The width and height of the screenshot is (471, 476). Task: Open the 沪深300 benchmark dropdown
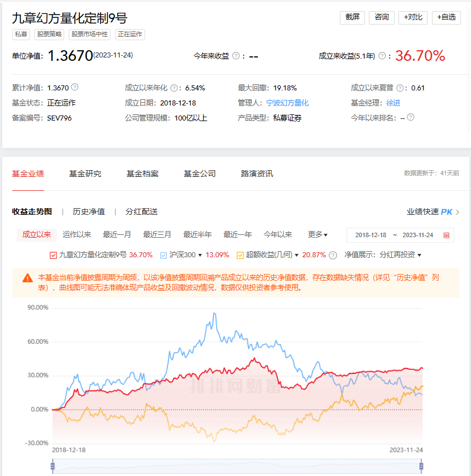(x=200, y=256)
